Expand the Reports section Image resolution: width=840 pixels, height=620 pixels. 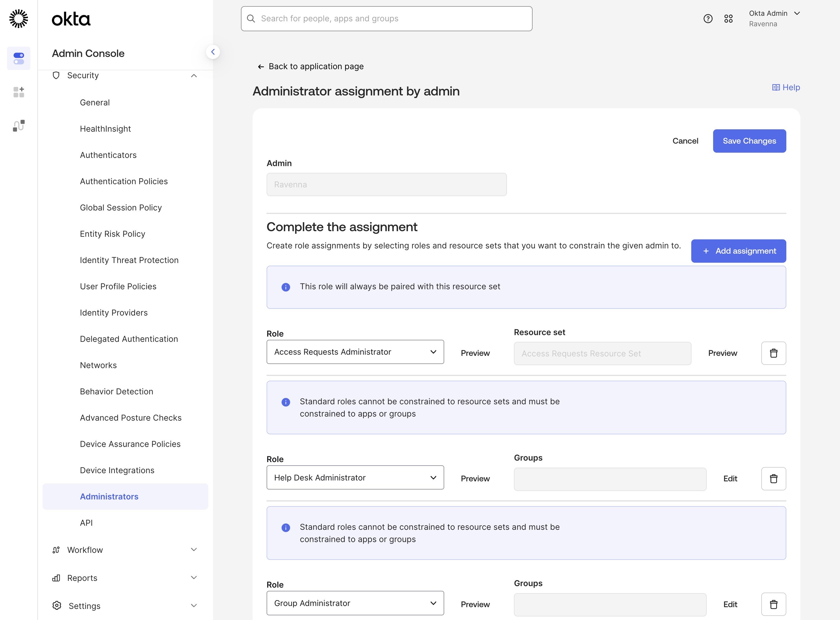(x=194, y=578)
